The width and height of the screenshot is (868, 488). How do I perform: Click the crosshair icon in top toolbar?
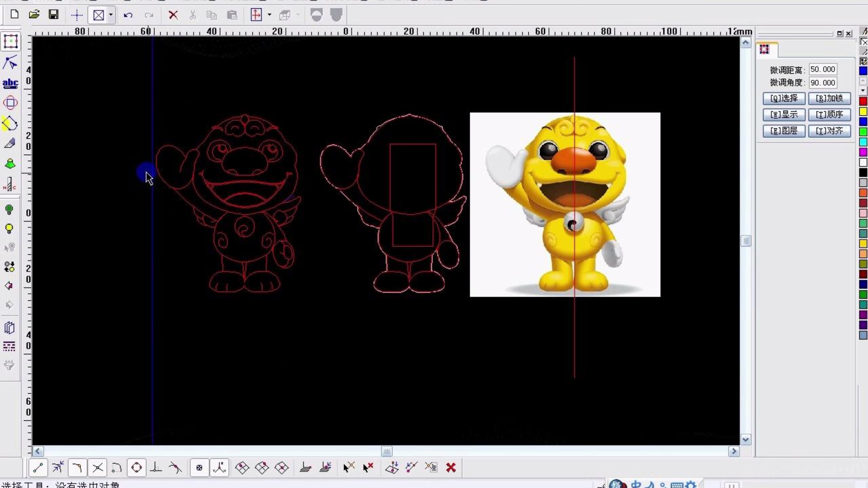coord(77,15)
